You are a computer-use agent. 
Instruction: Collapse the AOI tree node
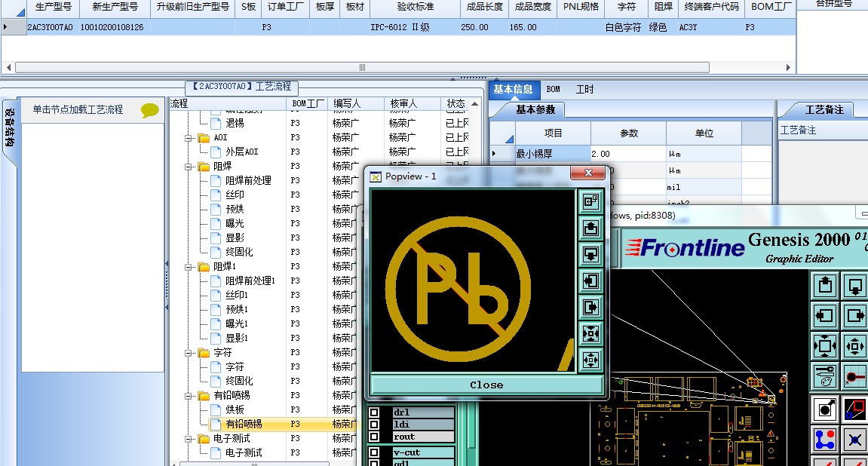(x=189, y=138)
